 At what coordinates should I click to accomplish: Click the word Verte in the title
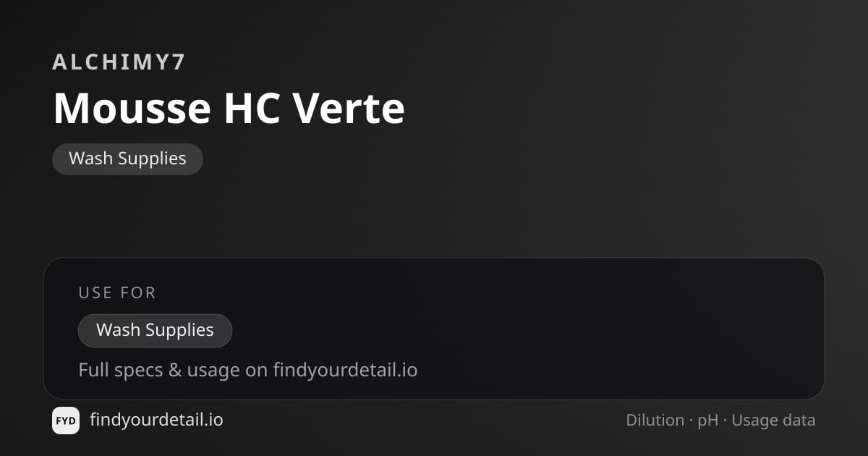coord(349,108)
